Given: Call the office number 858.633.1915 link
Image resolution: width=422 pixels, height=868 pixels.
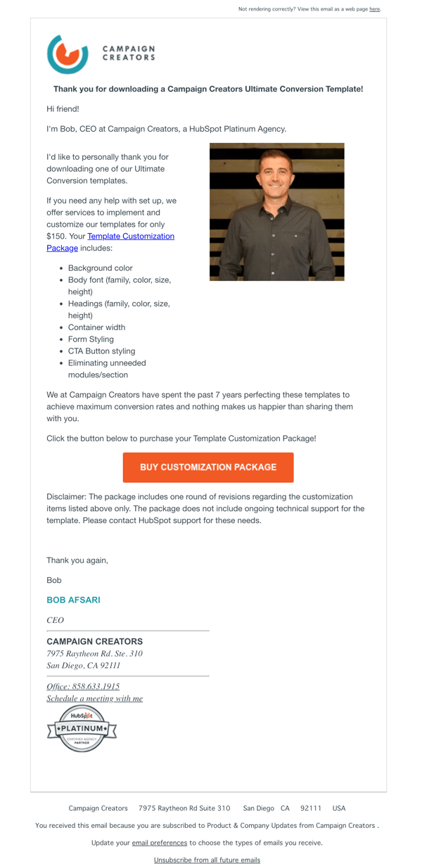Looking at the screenshot, I should [83, 686].
